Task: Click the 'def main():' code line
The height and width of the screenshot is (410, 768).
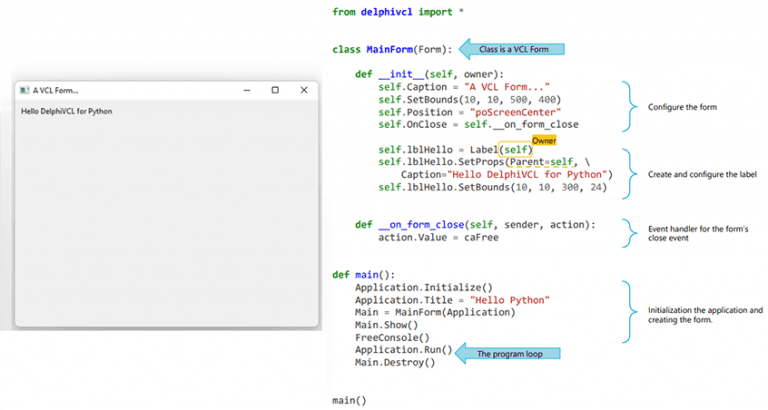Action: click(x=363, y=275)
